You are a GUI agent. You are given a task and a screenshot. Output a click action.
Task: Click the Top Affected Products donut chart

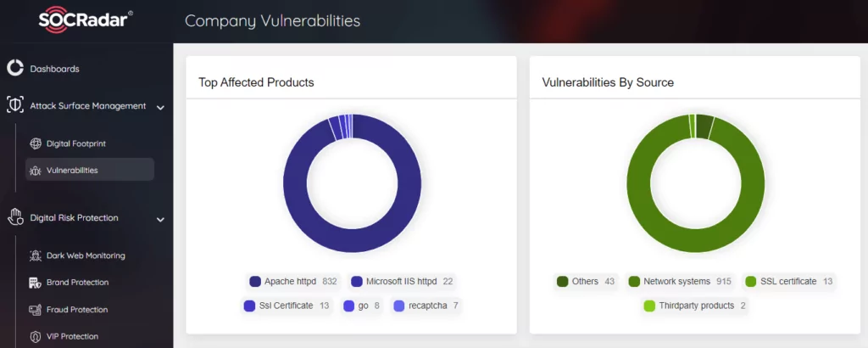point(352,183)
